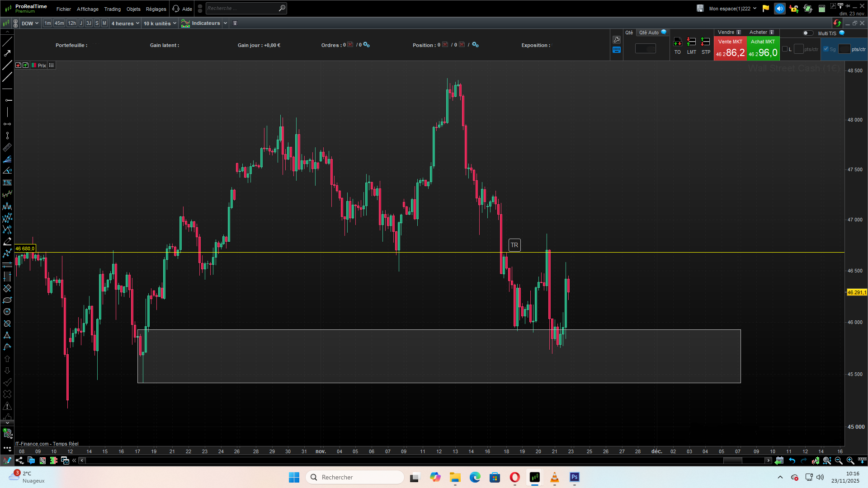Open Indicateurs indicators icon
The image size is (868, 488).
(x=185, y=23)
